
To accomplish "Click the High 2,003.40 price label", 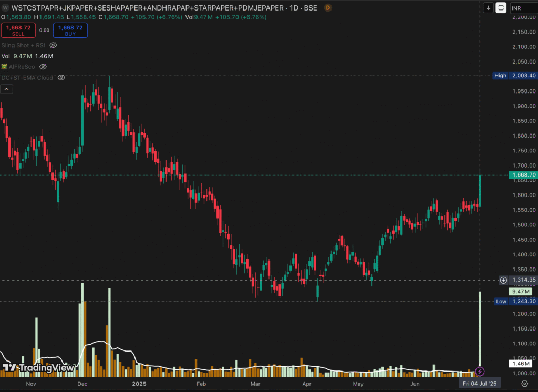I will pos(515,76).
